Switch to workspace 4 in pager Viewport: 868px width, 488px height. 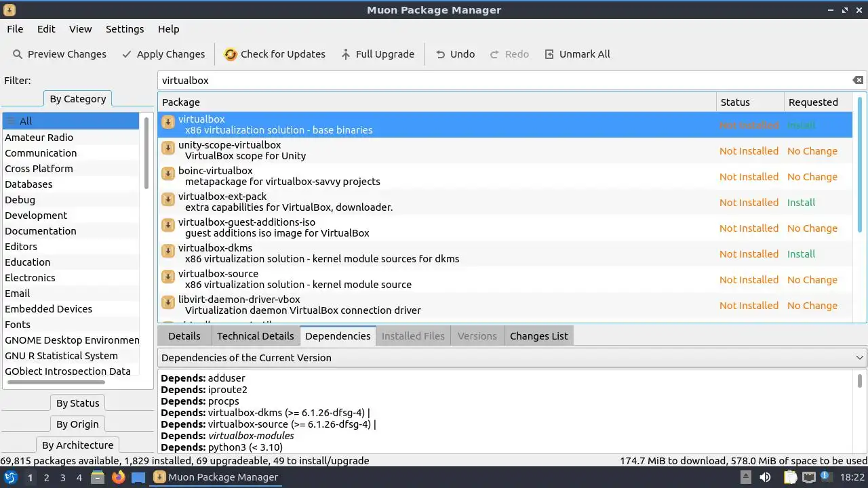coord(79,477)
